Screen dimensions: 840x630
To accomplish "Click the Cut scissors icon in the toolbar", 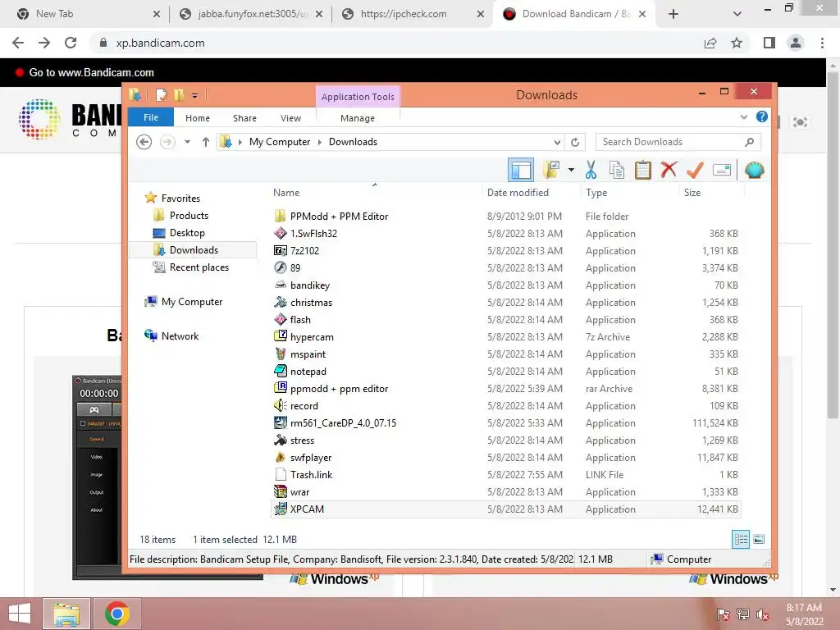I will pyautogui.click(x=591, y=171).
